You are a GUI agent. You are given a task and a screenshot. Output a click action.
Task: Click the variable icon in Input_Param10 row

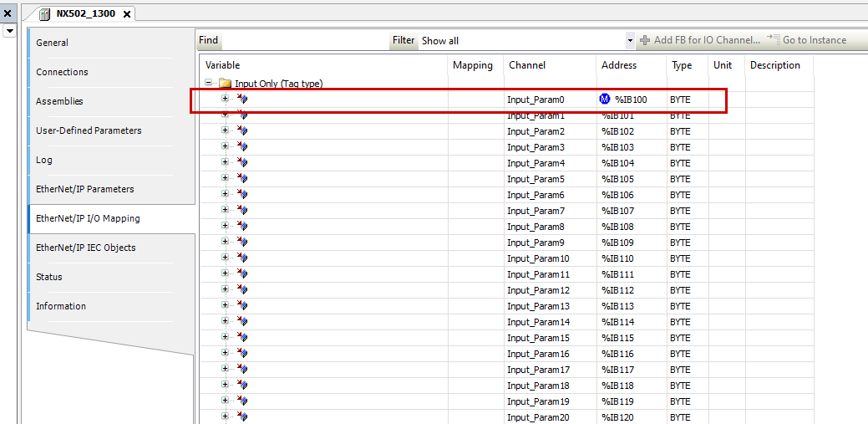coord(242,258)
